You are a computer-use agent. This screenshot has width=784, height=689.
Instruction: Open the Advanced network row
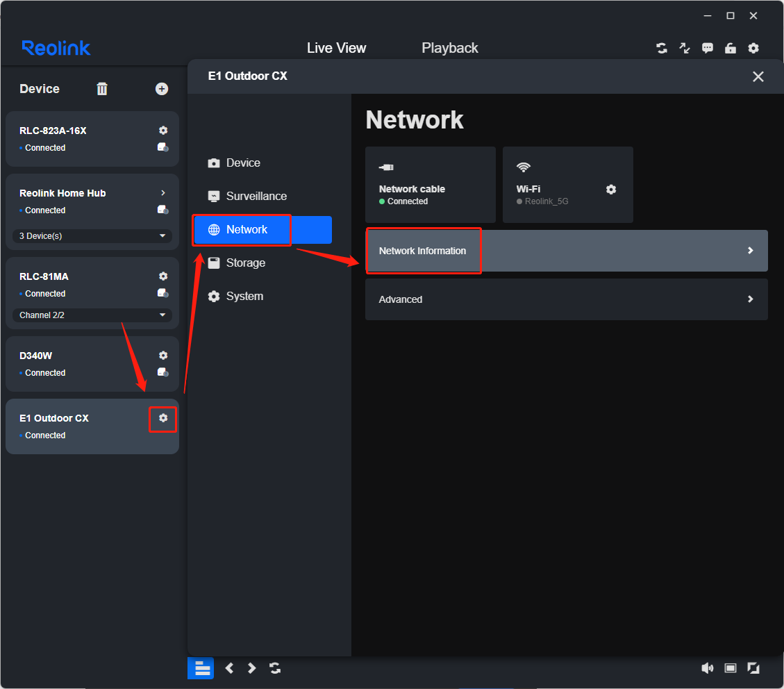pyautogui.click(x=567, y=299)
